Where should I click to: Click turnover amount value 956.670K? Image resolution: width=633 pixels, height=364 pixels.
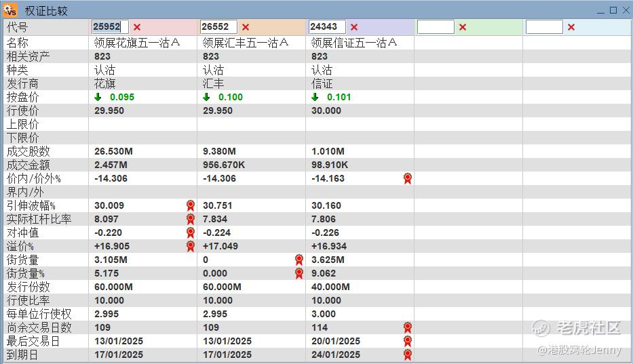(224, 165)
